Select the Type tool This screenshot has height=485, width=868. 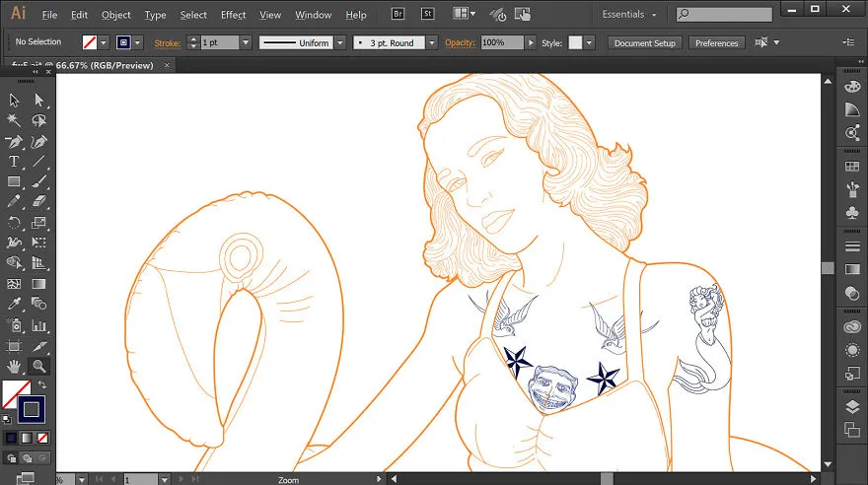pyautogui.click(x=14, y=162)
